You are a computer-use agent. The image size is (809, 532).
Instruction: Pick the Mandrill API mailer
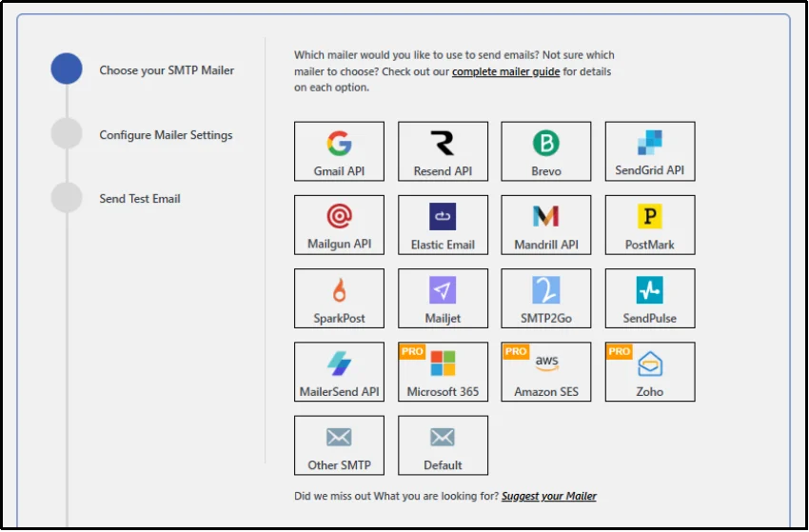click(546, 225)
